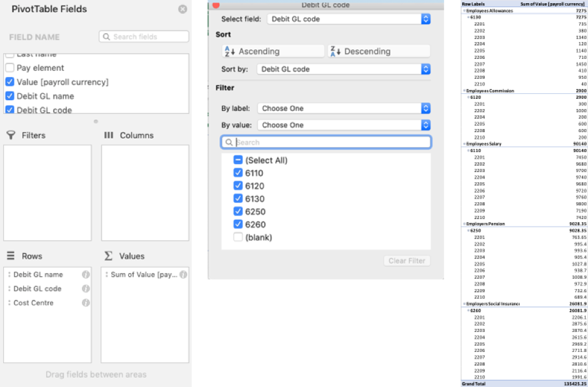Click the Search fields input box
Screen dimensions: 588x387
[x=144, y=37]
